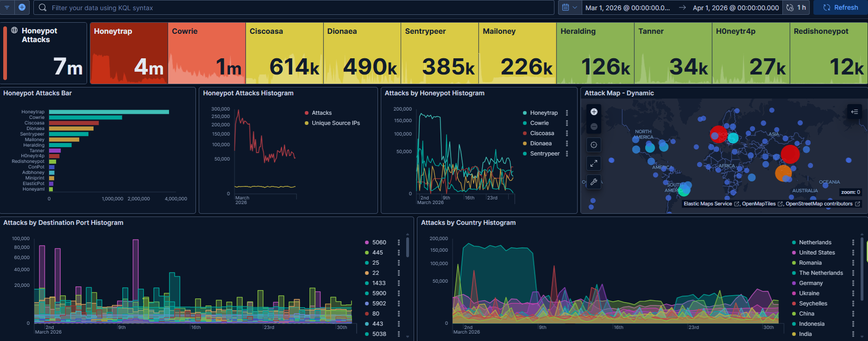Image resolution: width=868 pixels, height=341 pixels.
Task: Click the map fit-to-data-bounds crosshair icon
Action: click(x=594, y=145)
